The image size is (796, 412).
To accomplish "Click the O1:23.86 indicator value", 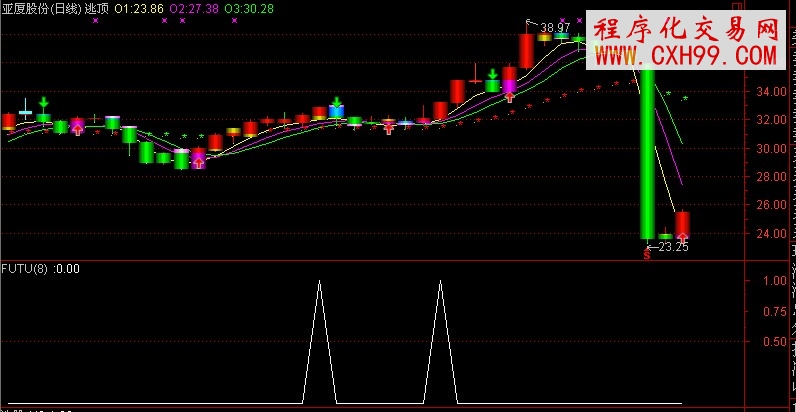I will coord(139,8).
